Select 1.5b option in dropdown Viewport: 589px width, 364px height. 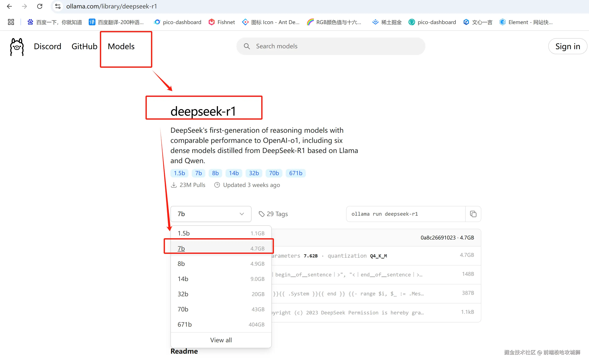coord(221,233)
